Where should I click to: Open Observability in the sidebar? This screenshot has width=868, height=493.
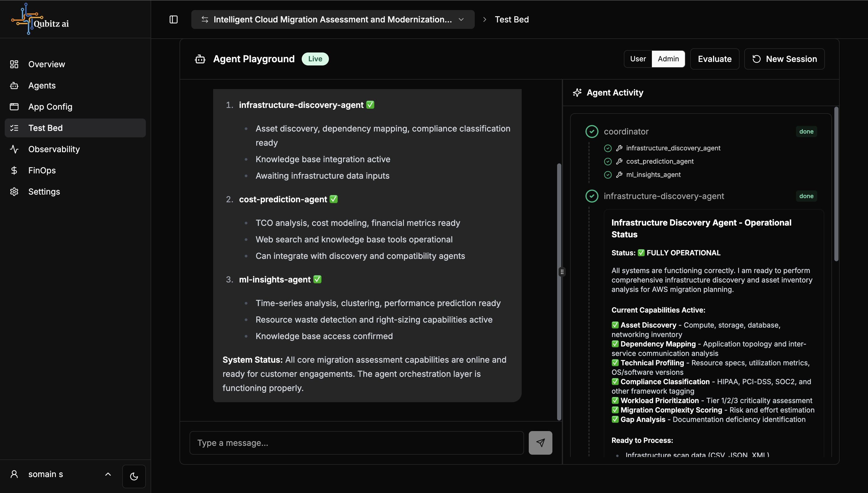(54, 149)
